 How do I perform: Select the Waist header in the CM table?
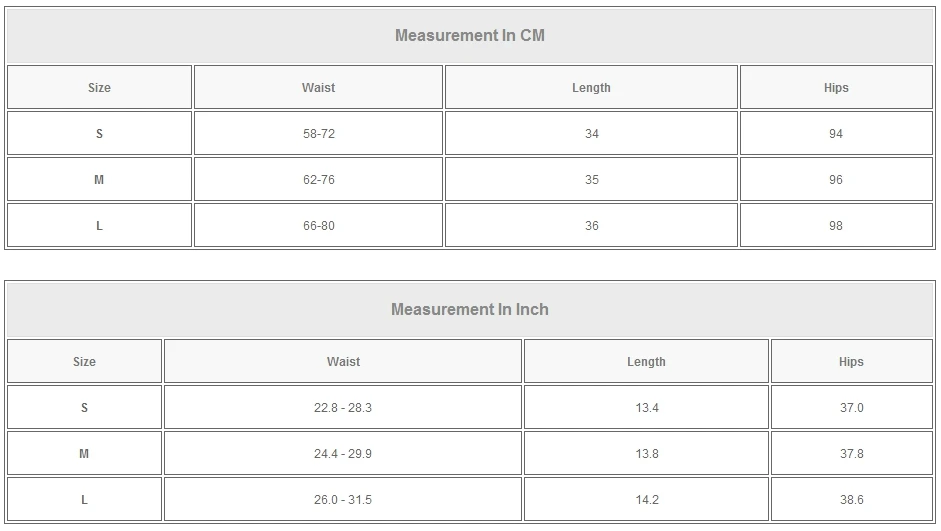[318, 88]
